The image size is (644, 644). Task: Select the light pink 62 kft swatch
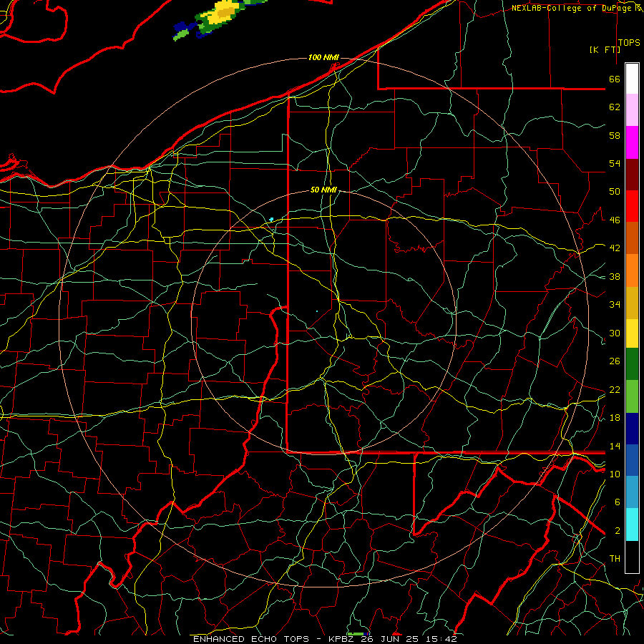click(632, 110)
